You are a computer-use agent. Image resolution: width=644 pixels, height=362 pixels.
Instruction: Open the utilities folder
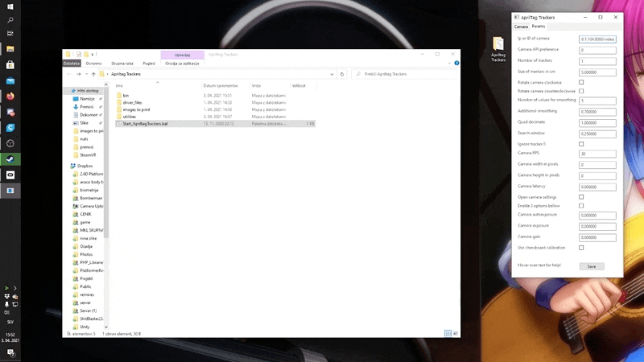[x=129, y=117]
